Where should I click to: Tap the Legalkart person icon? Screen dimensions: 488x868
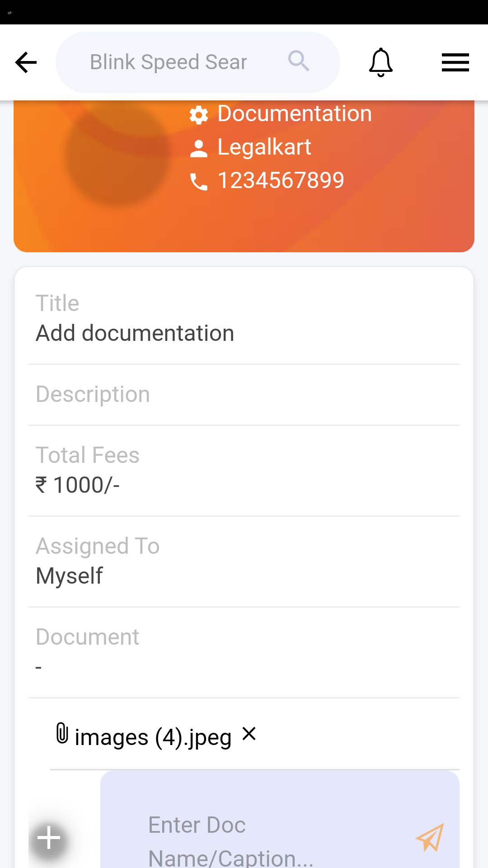(199, 148)
